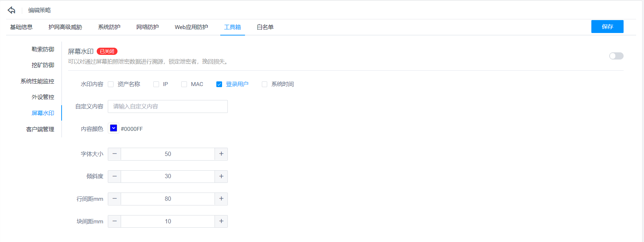Screen dimensions: 644x242
Task: Enable the 屏幕水印 toggle switch
Action: [x=616, y=56]
